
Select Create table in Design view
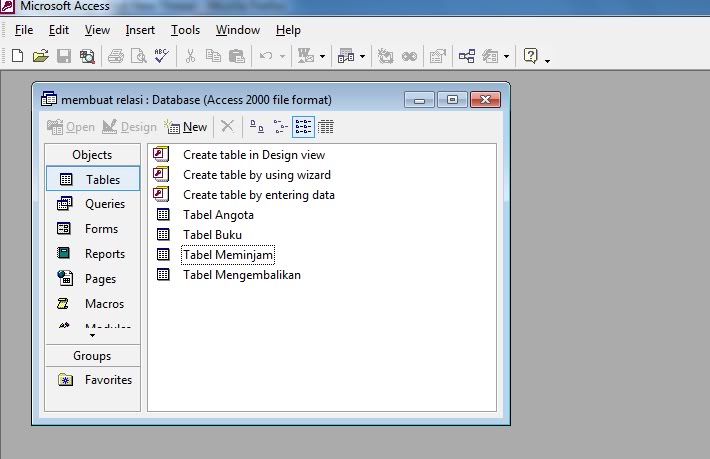coord(239,155)
